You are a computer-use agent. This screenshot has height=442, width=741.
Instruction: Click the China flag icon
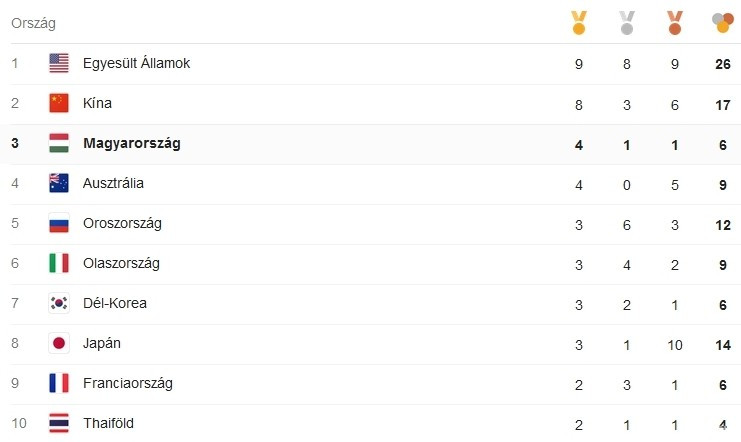(59, 103)
